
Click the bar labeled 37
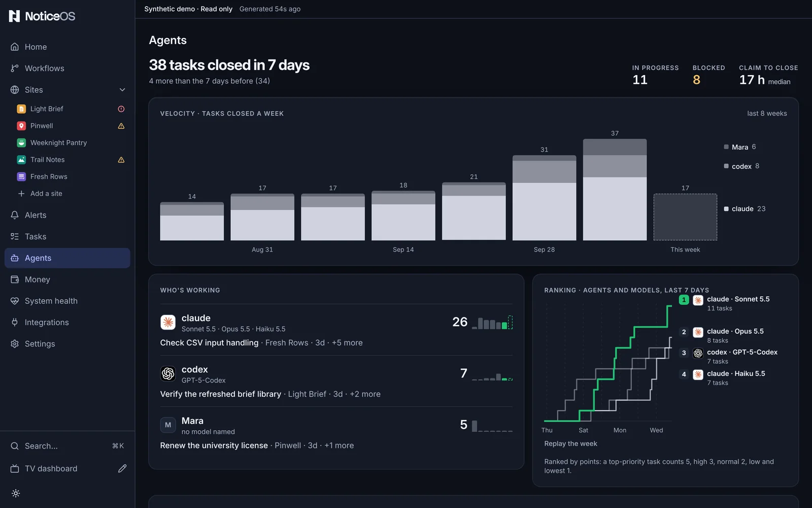coord(615,189)
